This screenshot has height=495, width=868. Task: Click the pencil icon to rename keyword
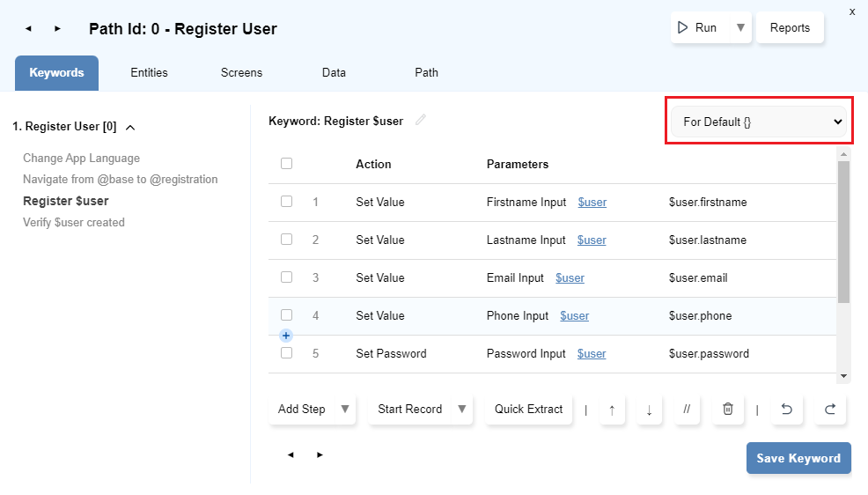(421, 121)
